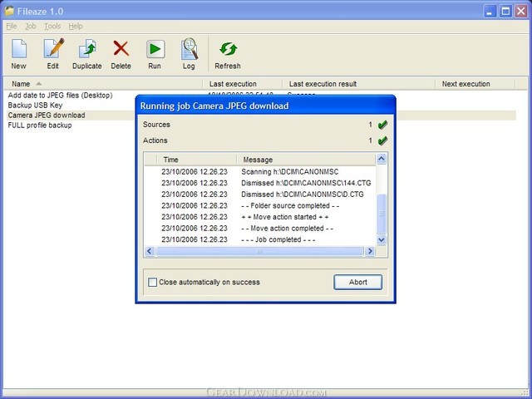532x399 pixels.
Task: Open the Edit job tool
Action: tap(53, 54)
